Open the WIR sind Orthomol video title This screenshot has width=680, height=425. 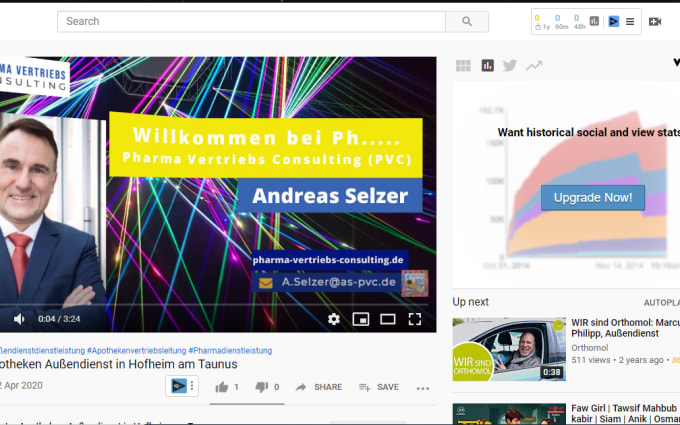[625, 328]
